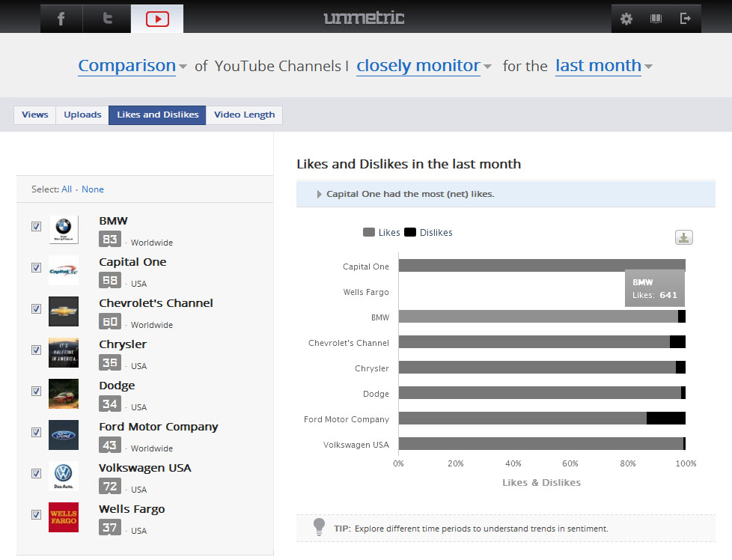Open the Ford Motor Company channel name

(x=159, y=427)
